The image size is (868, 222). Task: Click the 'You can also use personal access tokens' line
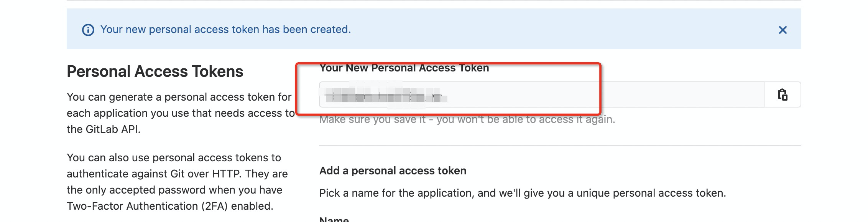coord(174,157)
